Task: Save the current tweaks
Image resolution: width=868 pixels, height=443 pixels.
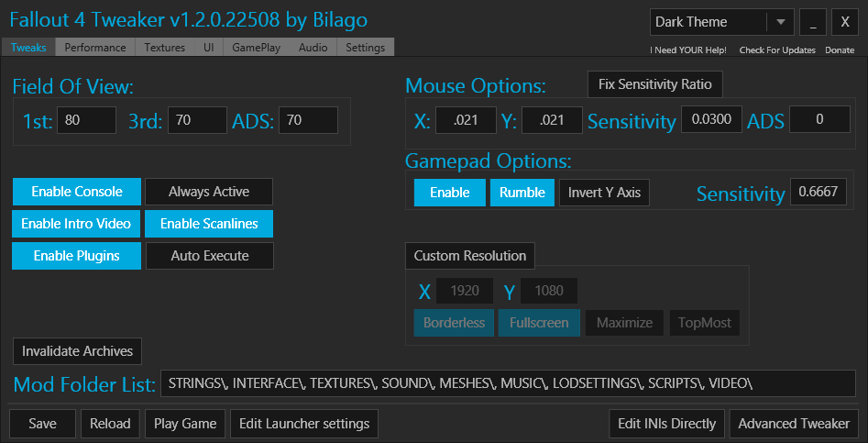Action: (x=43, y=424)
